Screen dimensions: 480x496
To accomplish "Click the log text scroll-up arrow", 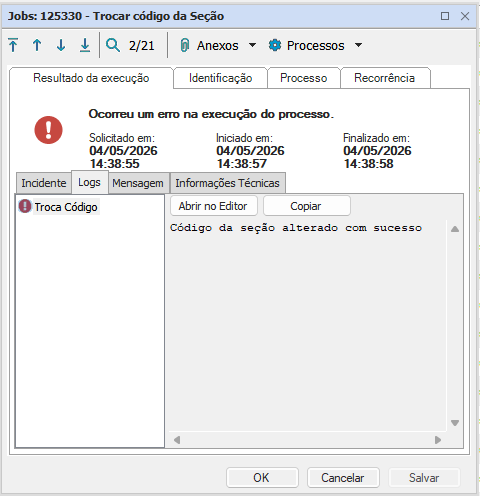I will 455,229.
